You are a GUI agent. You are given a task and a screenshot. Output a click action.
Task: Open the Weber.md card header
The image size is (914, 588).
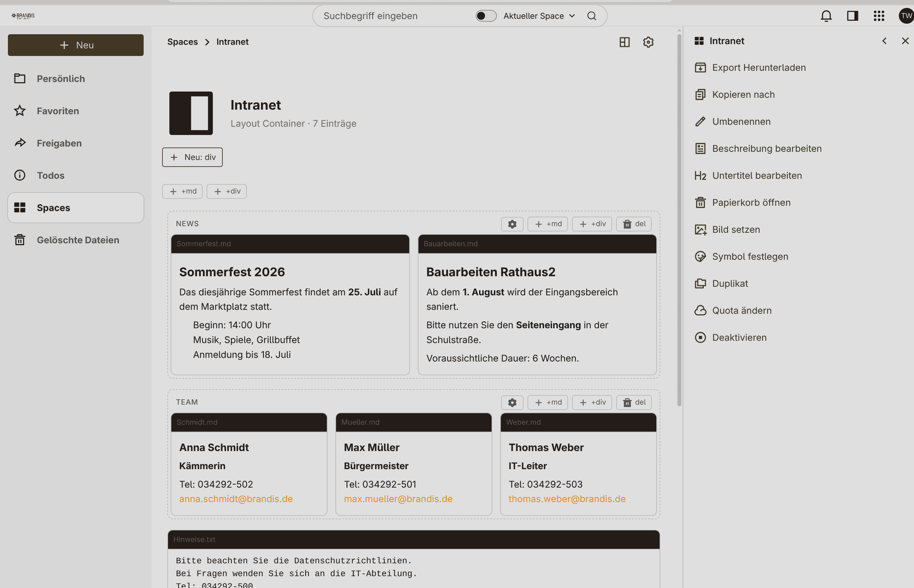[x=578, y=422]
